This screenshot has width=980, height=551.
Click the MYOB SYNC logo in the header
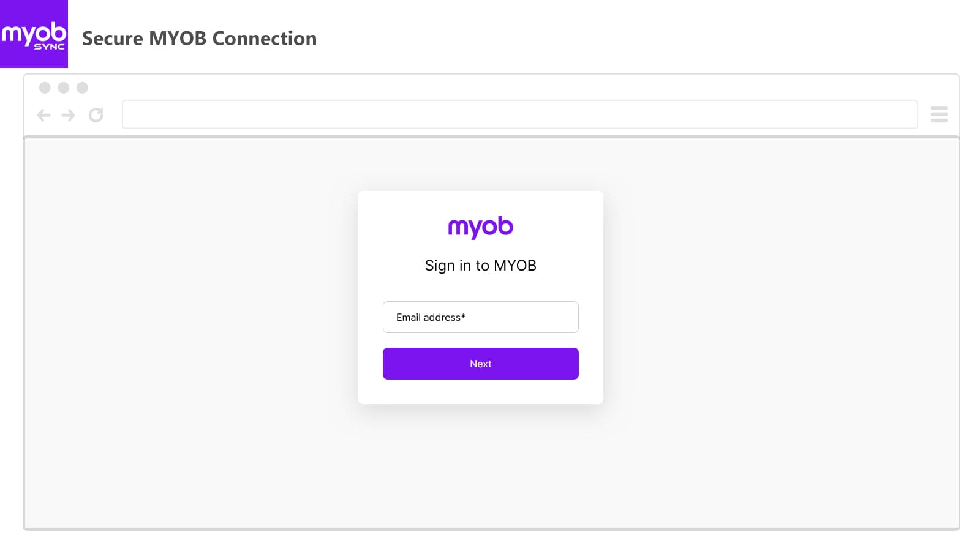point(34,34)
